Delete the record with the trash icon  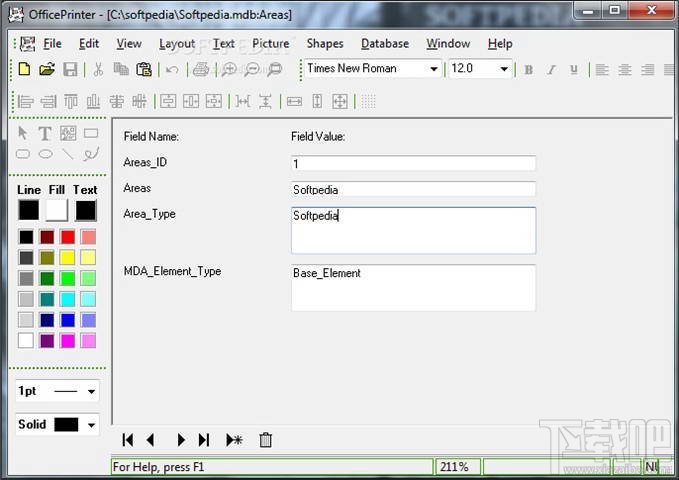pos(265,440)
